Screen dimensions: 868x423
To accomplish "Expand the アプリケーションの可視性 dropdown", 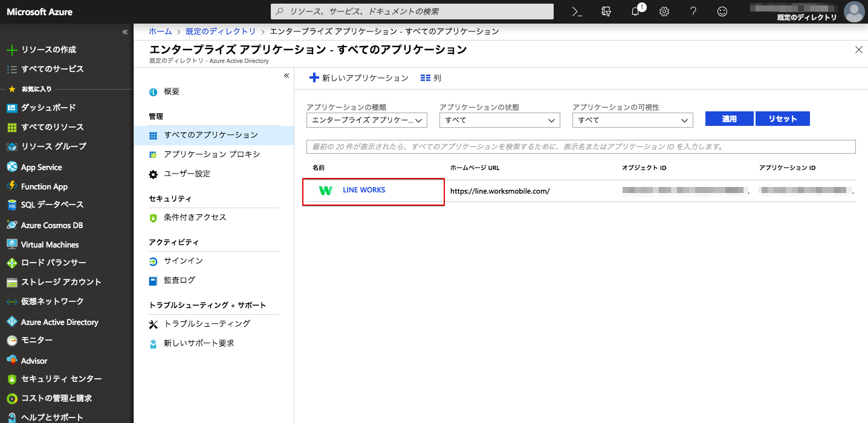I will tap(632, 120).
